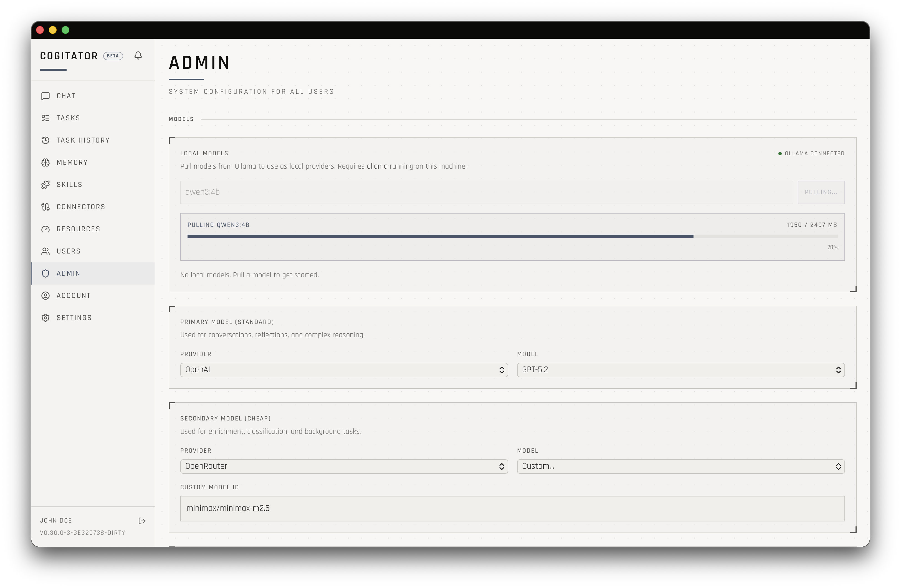Click the 'Pulling QWEN3:4B' label
Viewport: 901px width, 588px height.
click(x=218, y=225)
